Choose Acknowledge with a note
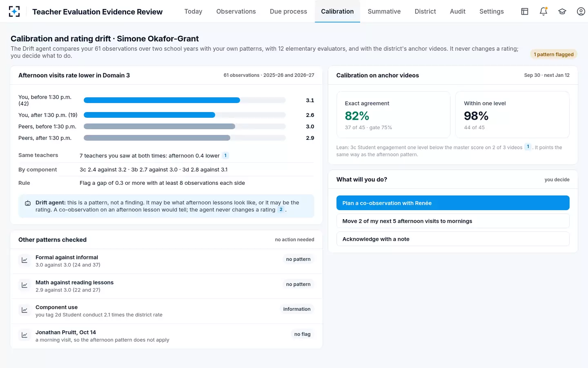 [x=453, y=239]
